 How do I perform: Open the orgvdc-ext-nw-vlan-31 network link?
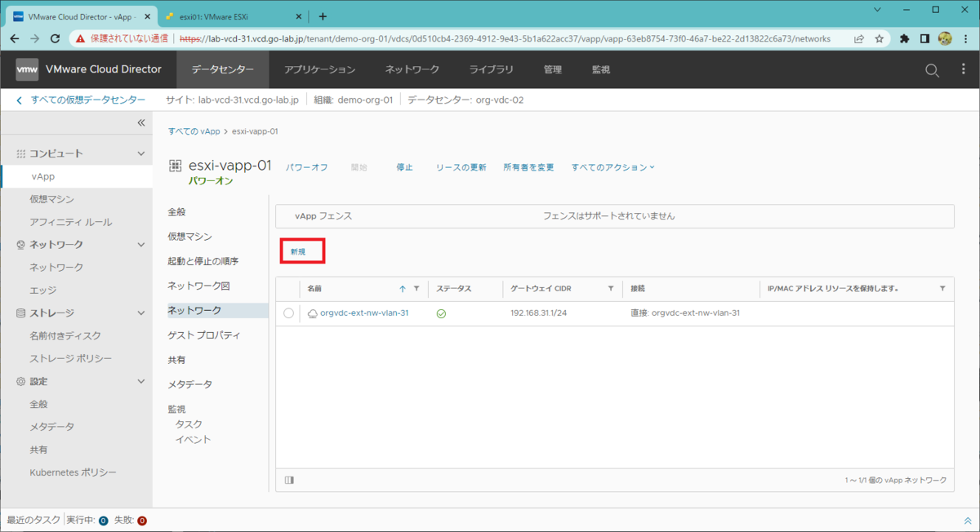coord(364,313)
